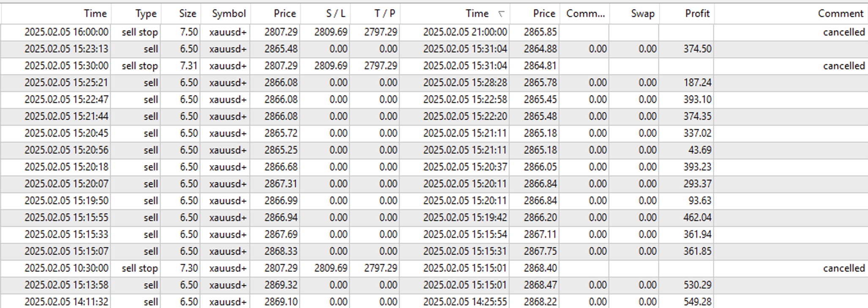
Task: Click the T / P column header
Action: click(x=385, y=14)
